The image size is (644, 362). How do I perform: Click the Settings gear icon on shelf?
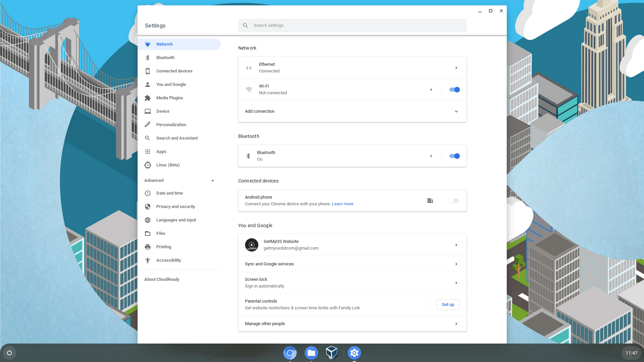pyautogui.click(x=354, y=353)
